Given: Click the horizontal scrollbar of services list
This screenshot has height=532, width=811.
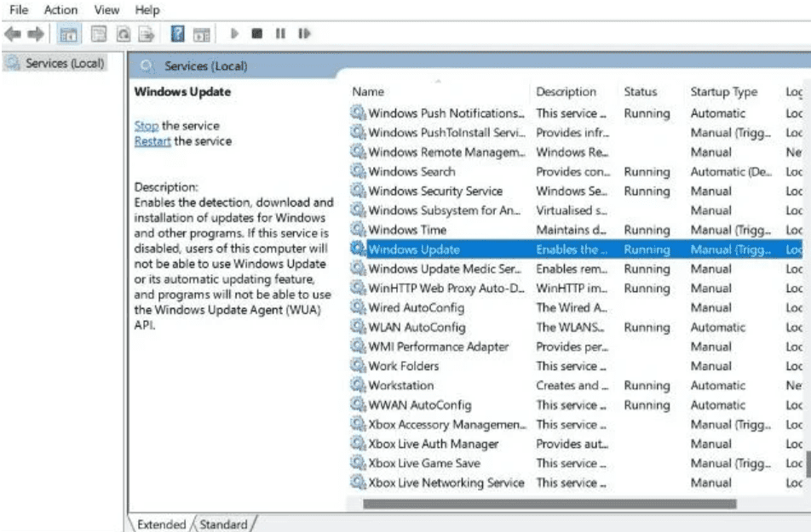Looking at the screenshot, I should click(x=549, y=504).
